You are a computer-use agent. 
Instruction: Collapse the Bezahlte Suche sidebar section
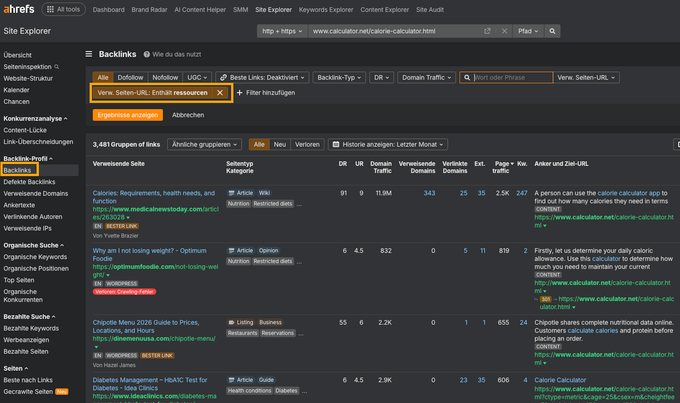[29, 317]
